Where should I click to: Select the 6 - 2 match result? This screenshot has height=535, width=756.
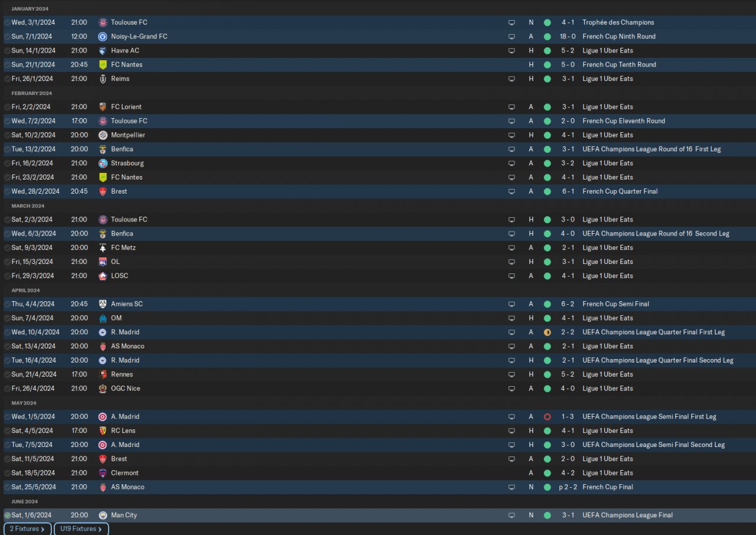tap(568, 304)
